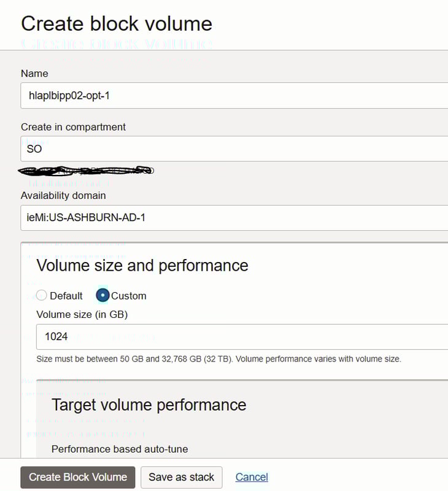Click the Target volume performance heading

click(149, 404)
